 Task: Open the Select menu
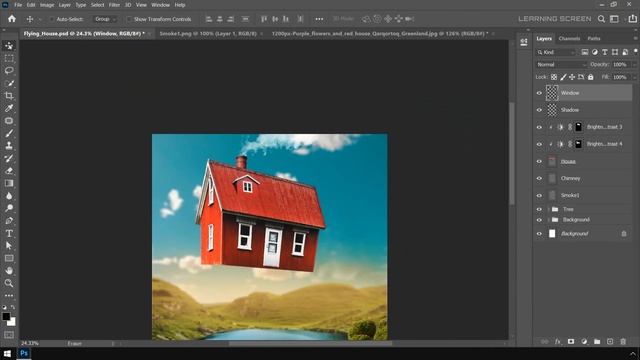tap(98, 5)
